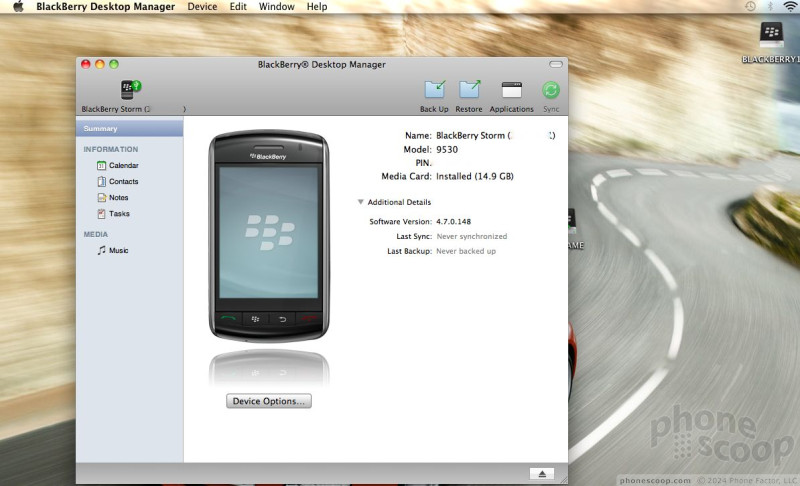Click the Tasks icon in sidebar
Viewport: 800px width, 486px height.
pos(101,214)
